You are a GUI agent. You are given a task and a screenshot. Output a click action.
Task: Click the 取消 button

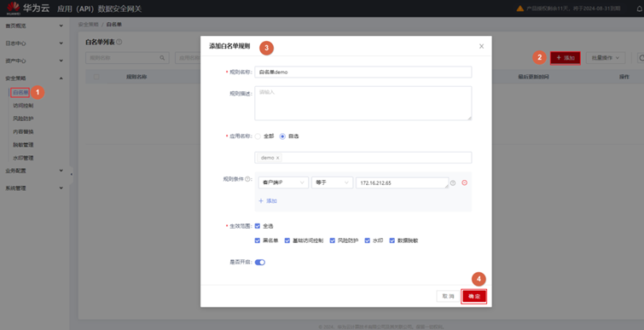tap(448, 296)
